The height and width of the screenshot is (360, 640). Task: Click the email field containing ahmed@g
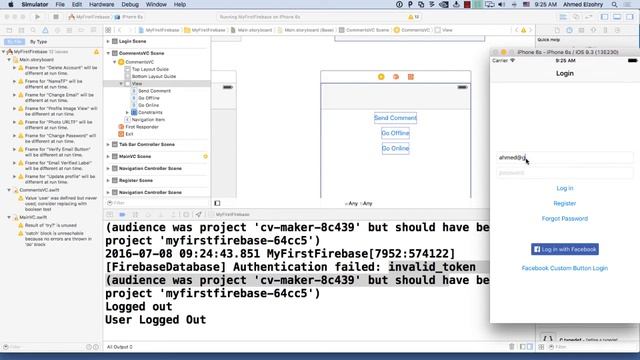pyautogui.click(x=565, y=158)
